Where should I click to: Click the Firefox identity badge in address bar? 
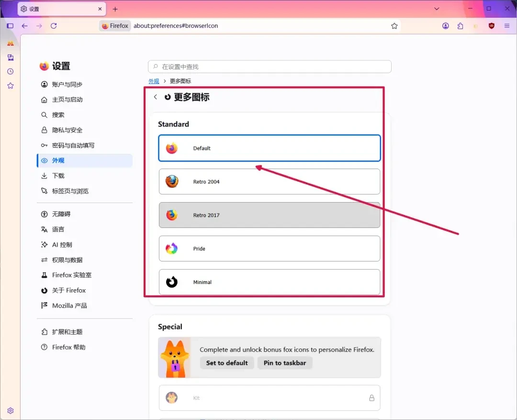tap(115, 26)
